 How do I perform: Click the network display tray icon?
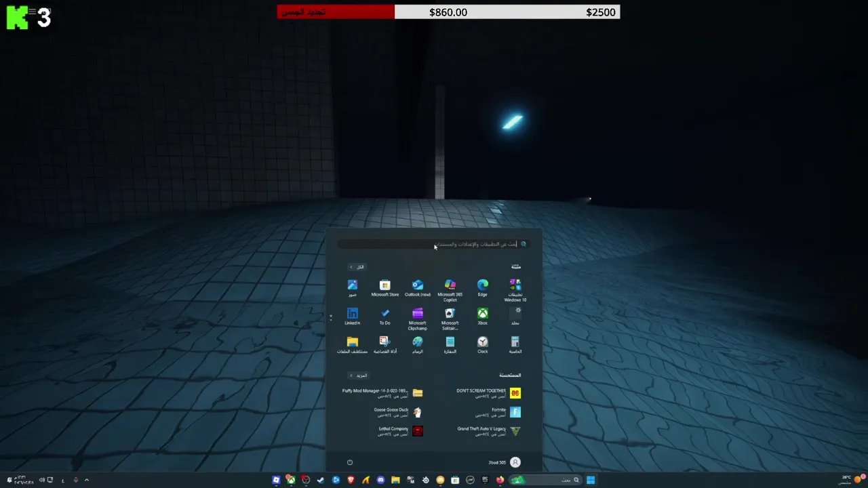(x=50, y=480)
